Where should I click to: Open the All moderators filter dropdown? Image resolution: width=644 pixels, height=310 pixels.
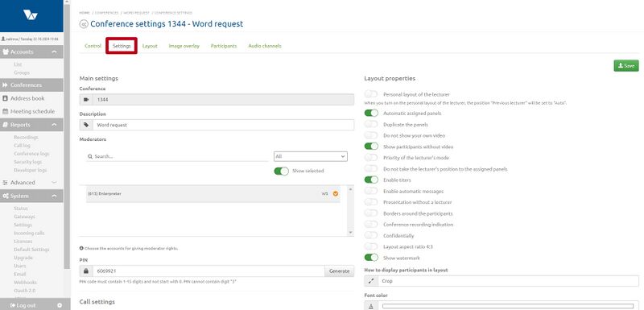pos(311,156)
